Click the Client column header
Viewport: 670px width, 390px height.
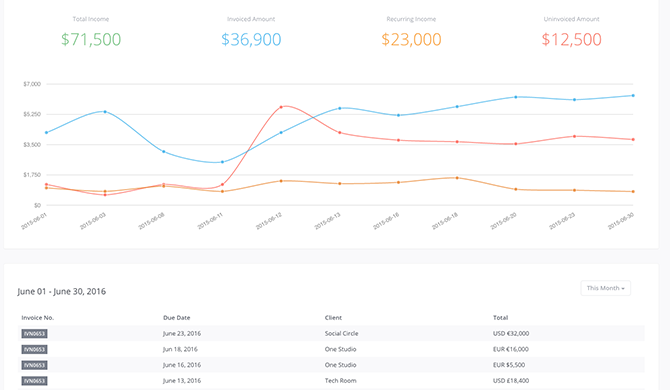(x=333, y=318)
